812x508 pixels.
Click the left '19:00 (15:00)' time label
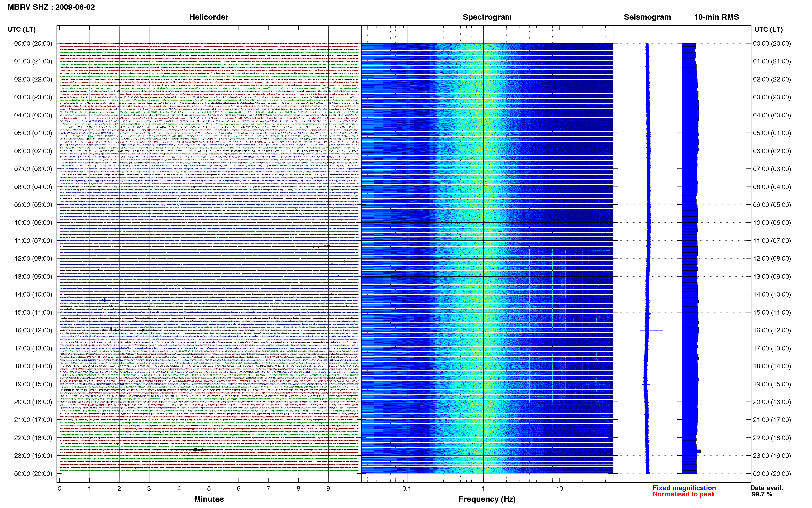[33, 384]
